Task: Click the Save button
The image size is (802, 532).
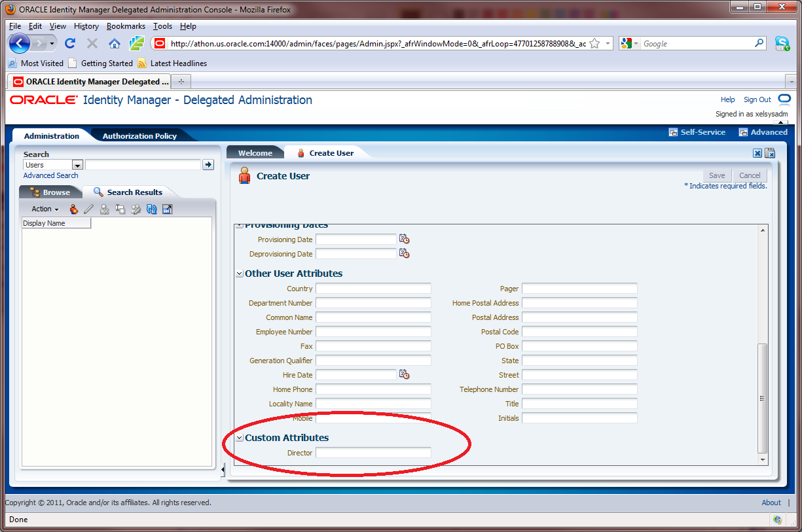Action: point(717,175)
